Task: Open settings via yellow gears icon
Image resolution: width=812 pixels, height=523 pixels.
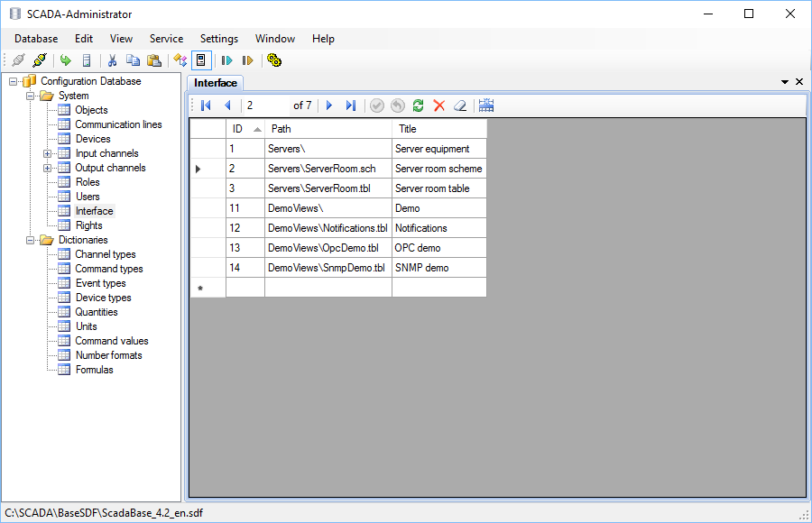Action: coord(274,60)
